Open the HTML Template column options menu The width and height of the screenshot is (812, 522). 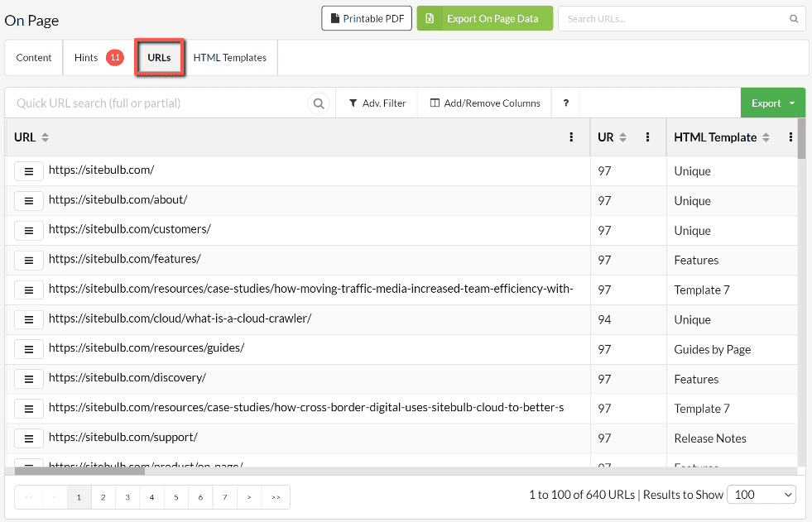tap(790, 137)
